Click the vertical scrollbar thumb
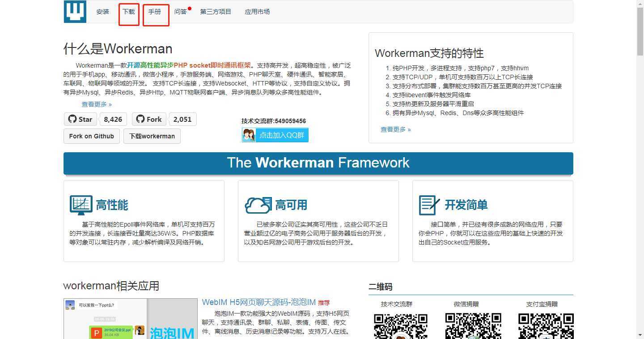The image size is (644, 339). [640, 31]
